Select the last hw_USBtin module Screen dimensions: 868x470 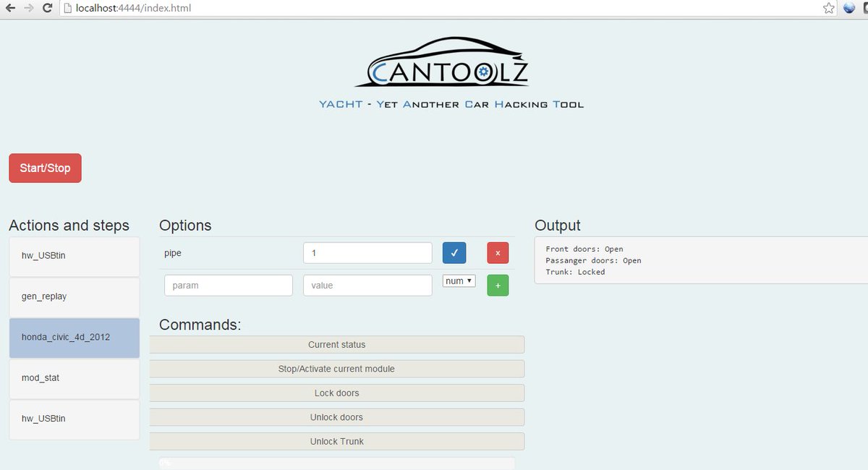pyautogui.click(x=75, y=419)
